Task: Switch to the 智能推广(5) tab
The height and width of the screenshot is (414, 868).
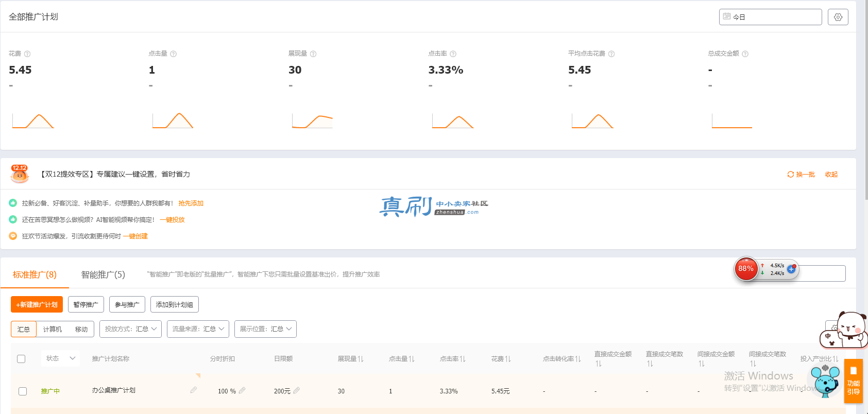Action: click(103, 275)
